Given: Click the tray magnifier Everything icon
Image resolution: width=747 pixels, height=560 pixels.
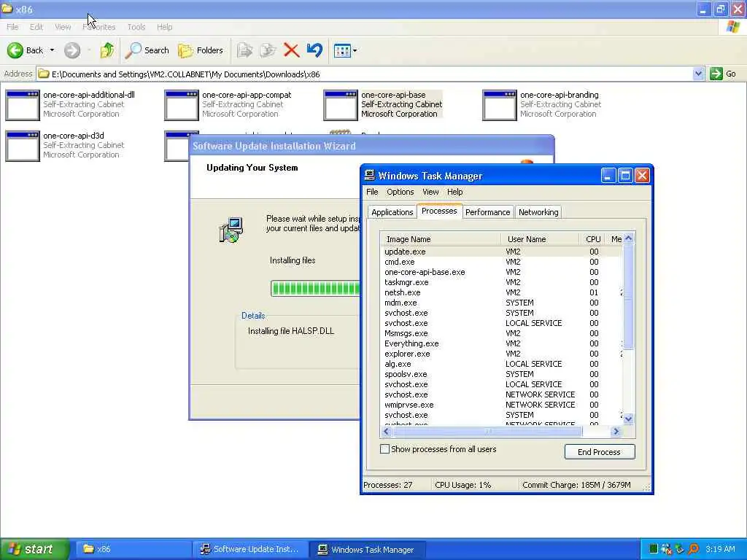Looking at the screenshot, I should pyautogui.click(x=694, y=549).
